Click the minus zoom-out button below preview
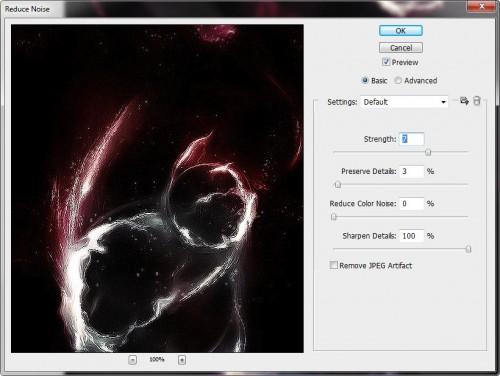Image resolution: width=500 pixels, height=376 pixels. [x=132, y=360]
